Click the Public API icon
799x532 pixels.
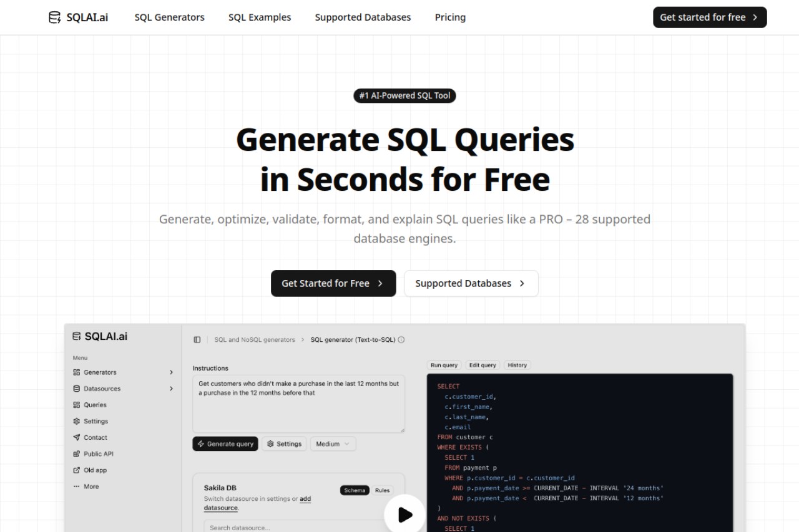pos(77,453)
